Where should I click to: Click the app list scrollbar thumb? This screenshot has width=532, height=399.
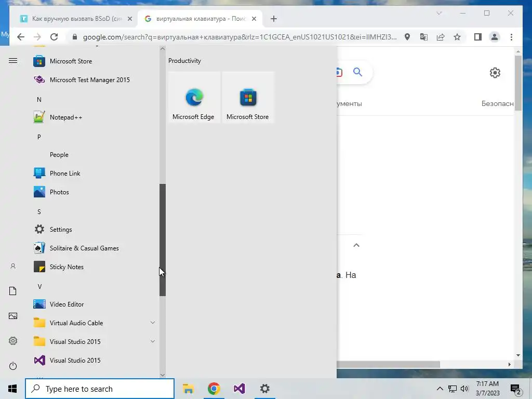(x=163, y=240)
